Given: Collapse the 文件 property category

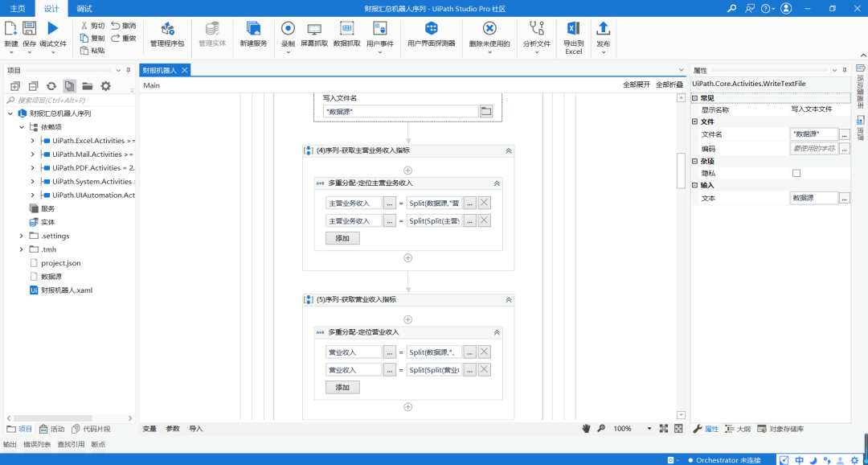Looking at the screenshot, I should tap(695, 121).
